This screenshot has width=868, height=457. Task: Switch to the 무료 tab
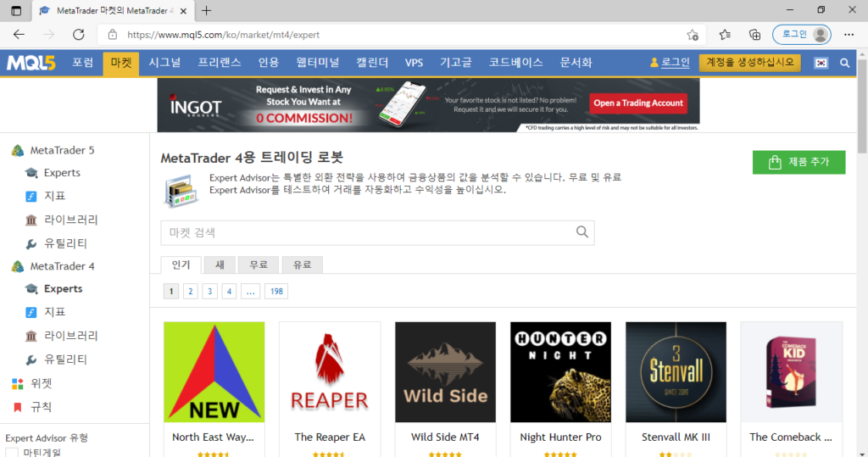point(258,265)
